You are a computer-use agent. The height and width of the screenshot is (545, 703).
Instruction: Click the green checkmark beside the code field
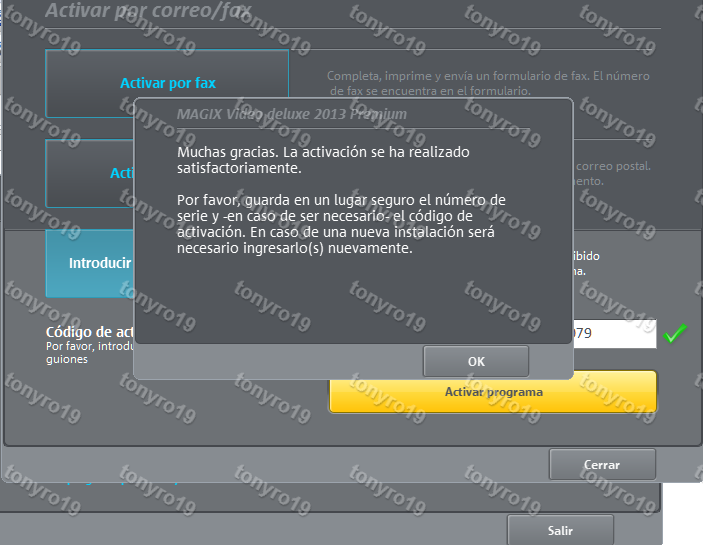(x=674, y=333)
